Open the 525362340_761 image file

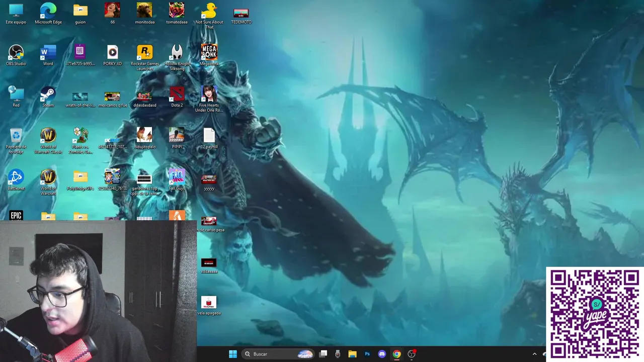point(112,180)
